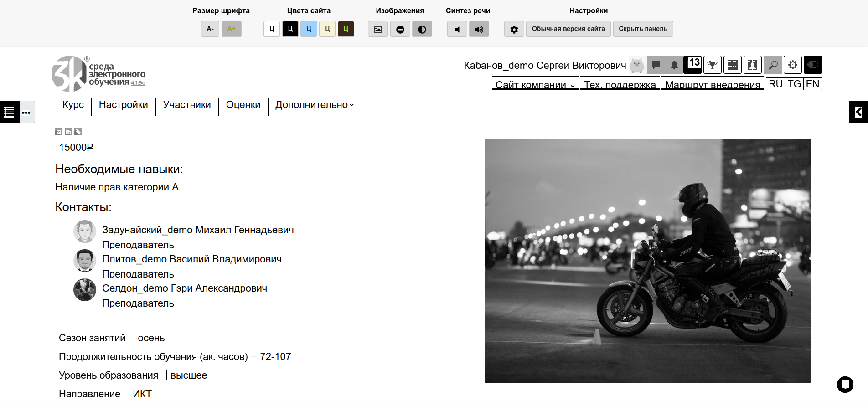Click the Сезон занятий value осень
868x406 pixels.
151,338
